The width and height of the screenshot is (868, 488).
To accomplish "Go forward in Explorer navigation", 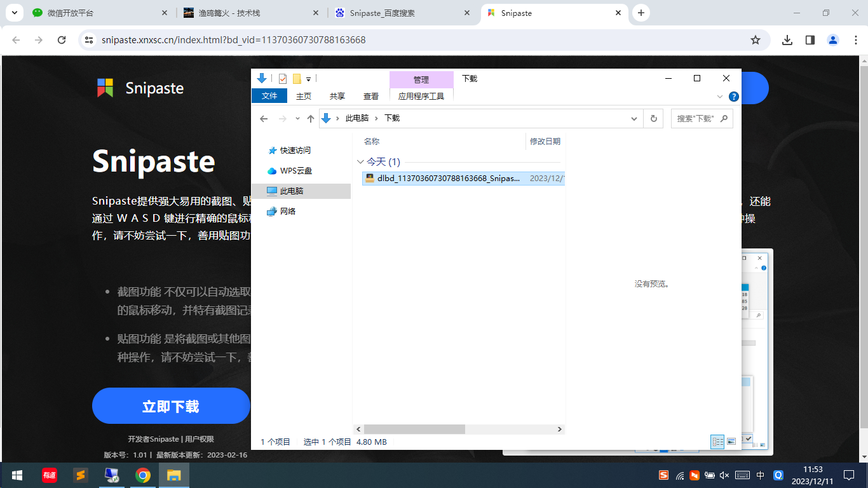I will (x=282, y=119).
